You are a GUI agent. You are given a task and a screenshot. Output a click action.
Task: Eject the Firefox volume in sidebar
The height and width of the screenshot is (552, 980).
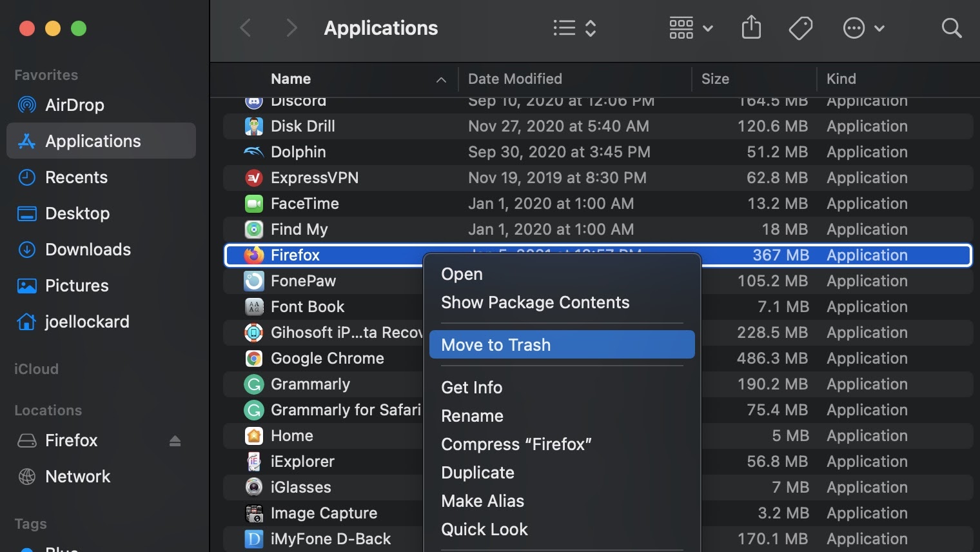pyautogui.click(x=175, y=441)
